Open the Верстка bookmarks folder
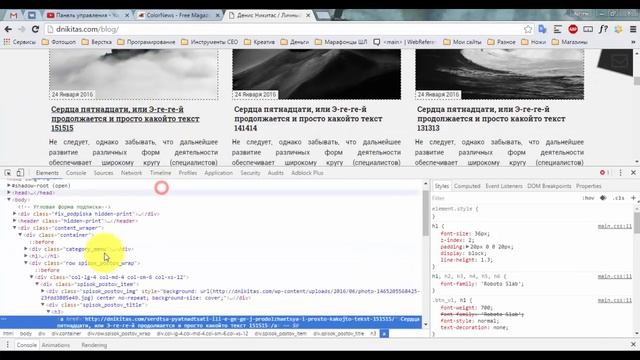The image size is (640, 360). pos(96,42)
